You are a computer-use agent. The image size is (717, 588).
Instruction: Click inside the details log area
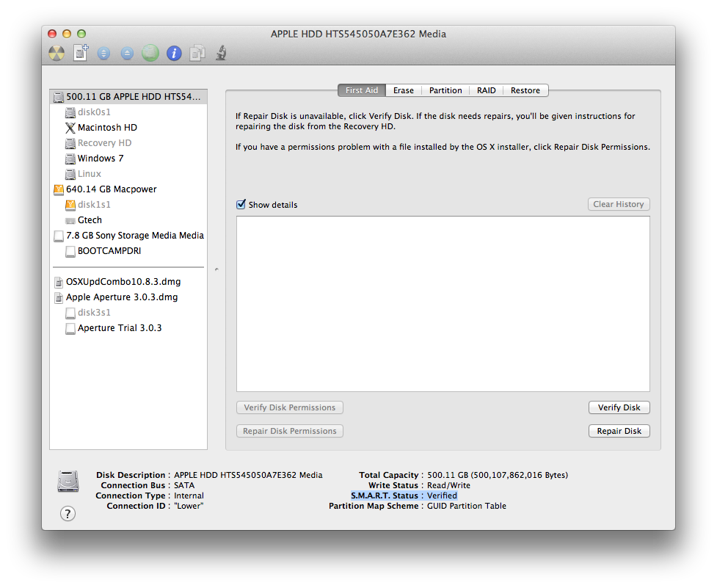click(443, 304)
